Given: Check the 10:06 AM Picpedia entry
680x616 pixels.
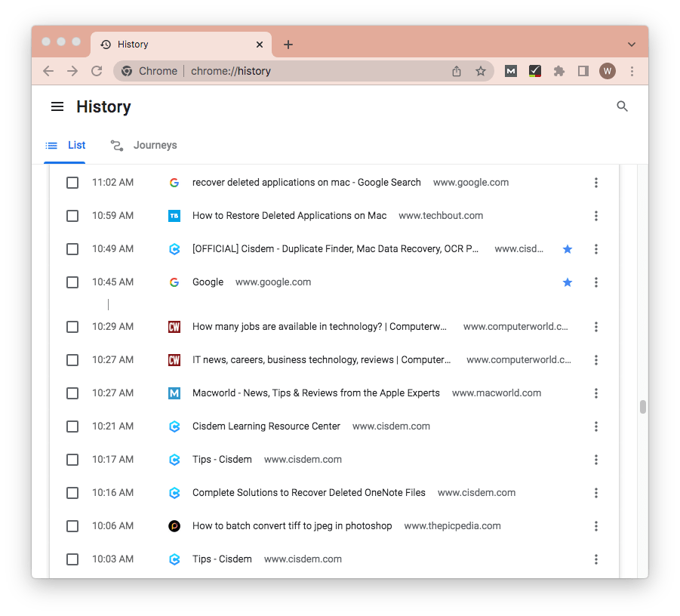Looking at the screenshot, I should coord(72,526).
